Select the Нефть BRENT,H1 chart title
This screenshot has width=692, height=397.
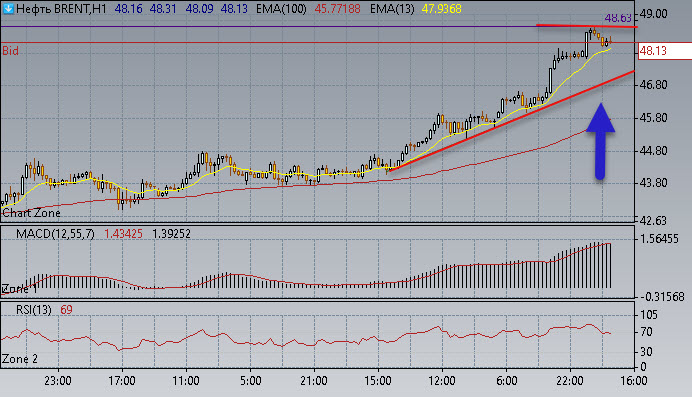tap(61, 9)
